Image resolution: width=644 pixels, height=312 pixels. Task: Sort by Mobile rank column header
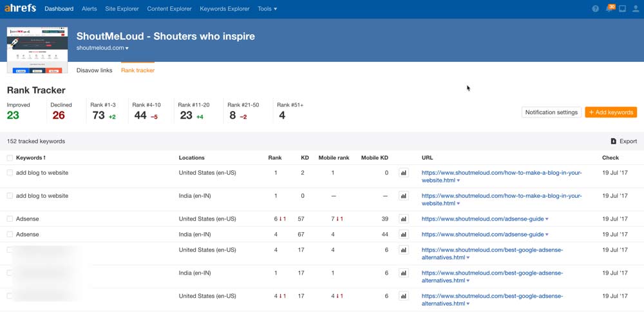[334, 158]
